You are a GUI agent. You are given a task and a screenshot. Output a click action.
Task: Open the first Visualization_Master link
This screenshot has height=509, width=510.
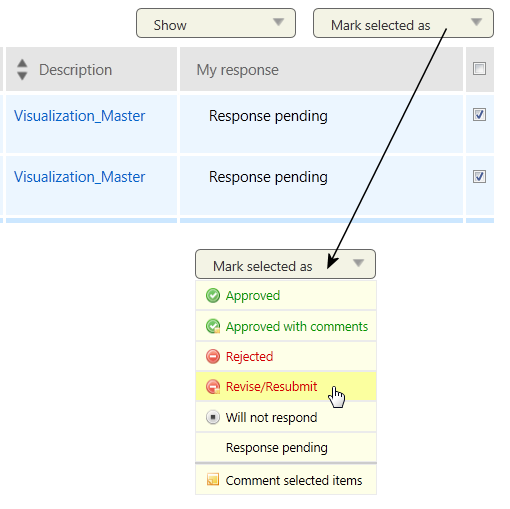tap(79, 116)
